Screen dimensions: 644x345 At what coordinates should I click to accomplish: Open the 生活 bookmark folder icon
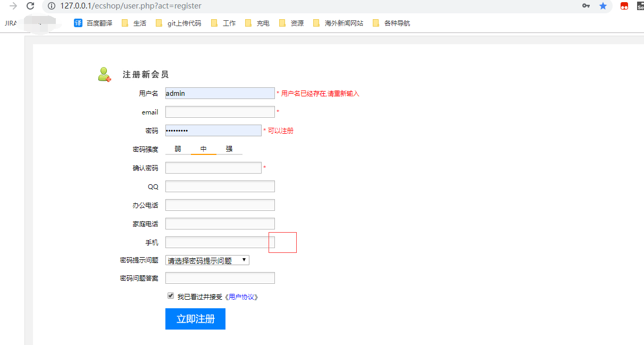[124, 23]
